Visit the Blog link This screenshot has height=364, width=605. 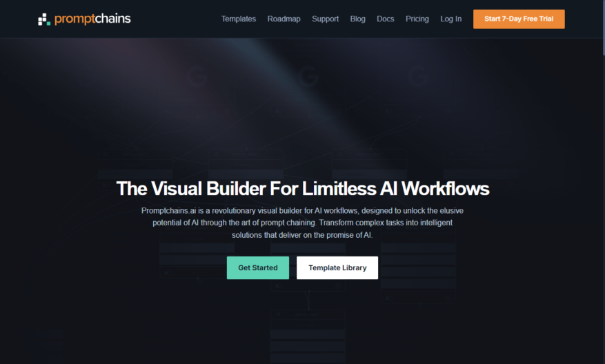coord(357,19)
